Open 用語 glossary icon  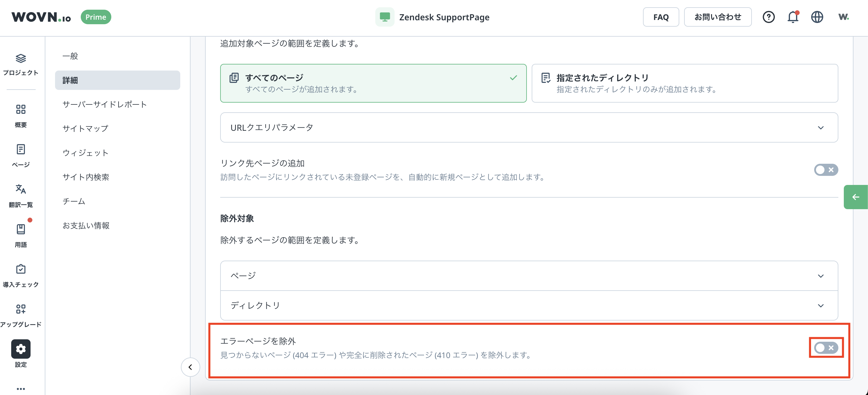tap(21, 229)
